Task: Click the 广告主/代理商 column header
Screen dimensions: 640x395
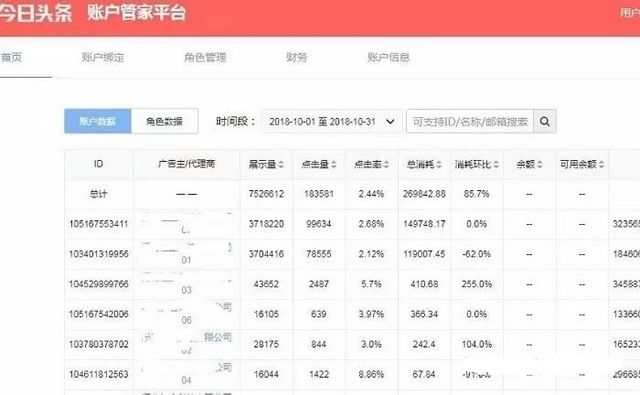Action: click(x=187, y=164)
